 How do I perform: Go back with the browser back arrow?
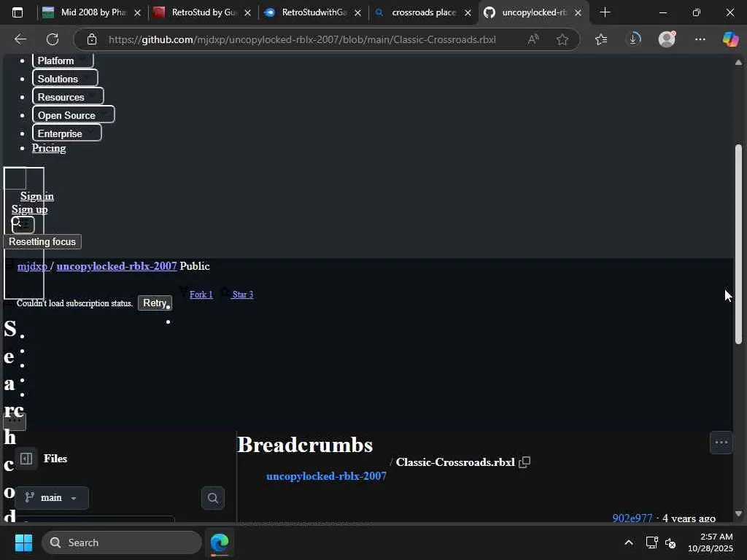pyautogui.click(x=20, y=39)
